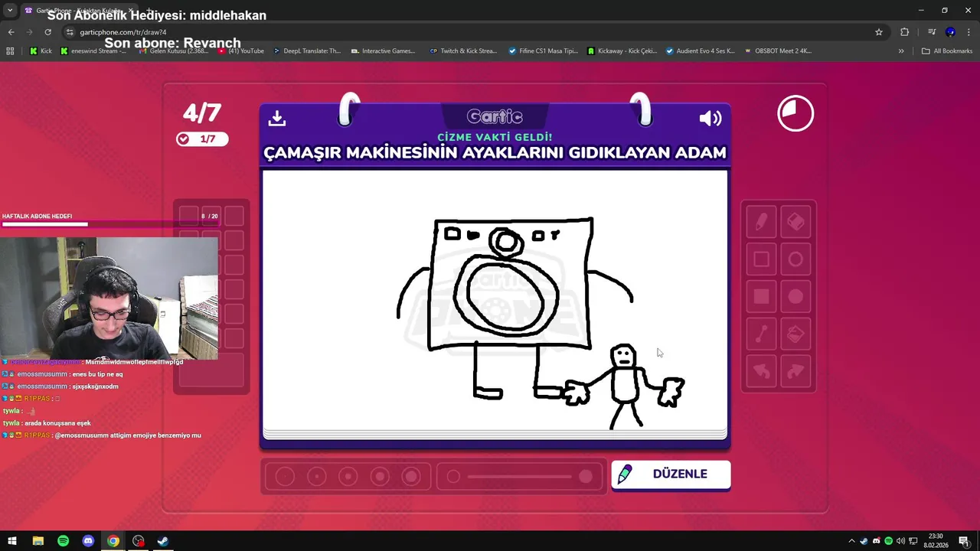The image size is (980, 551).
Task: Open the bookmarks bar apps grid
Action: [10, 51]
